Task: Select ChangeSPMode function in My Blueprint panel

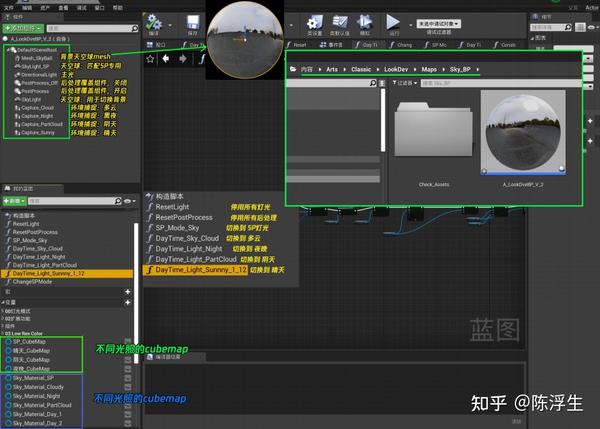Action: pos(32,282)
